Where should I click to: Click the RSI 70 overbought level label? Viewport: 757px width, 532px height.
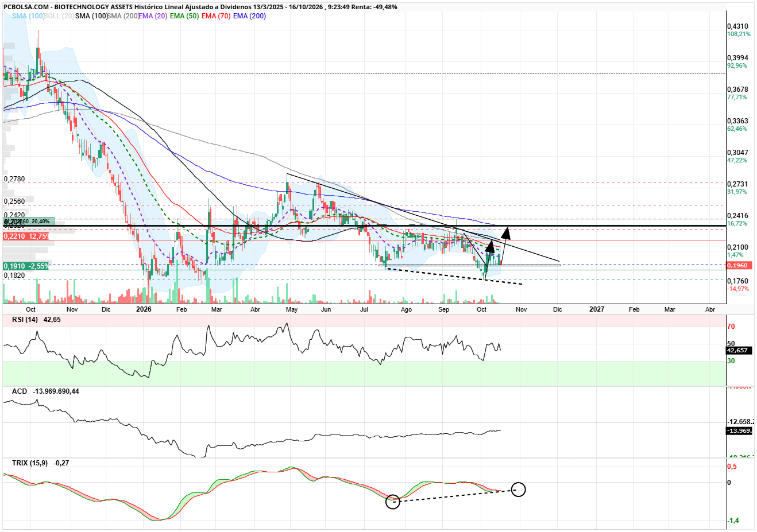pyautogui.click(x=731, y=327)
